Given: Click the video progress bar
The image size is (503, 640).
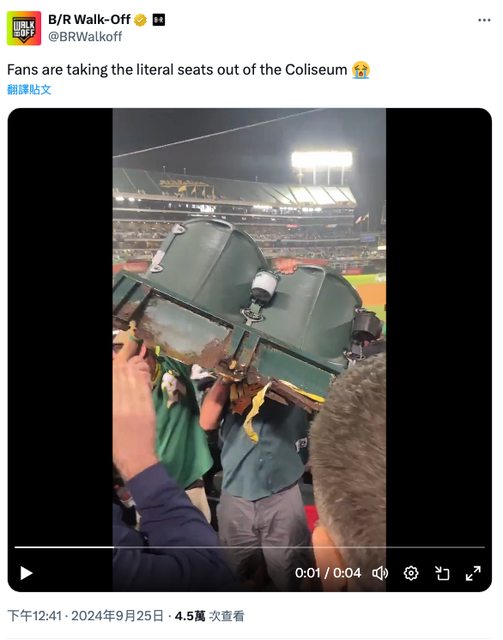Looking at the screenshot, I should [x=249, y=547].
